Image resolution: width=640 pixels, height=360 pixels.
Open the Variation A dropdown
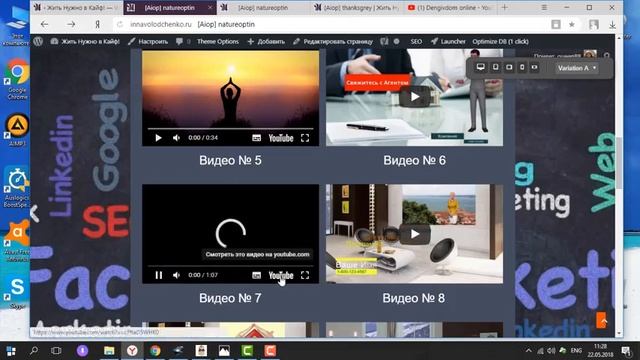(x=577, y=68)
